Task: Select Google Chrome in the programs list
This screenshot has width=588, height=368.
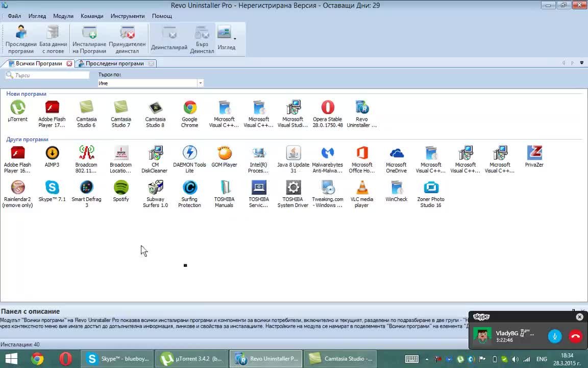Action: 190,108
